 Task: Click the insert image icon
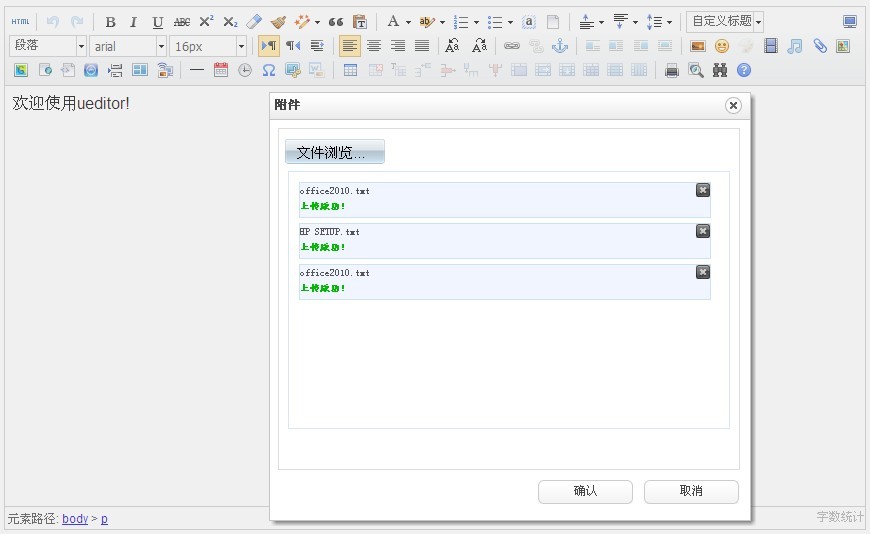(x=697, y=46)
